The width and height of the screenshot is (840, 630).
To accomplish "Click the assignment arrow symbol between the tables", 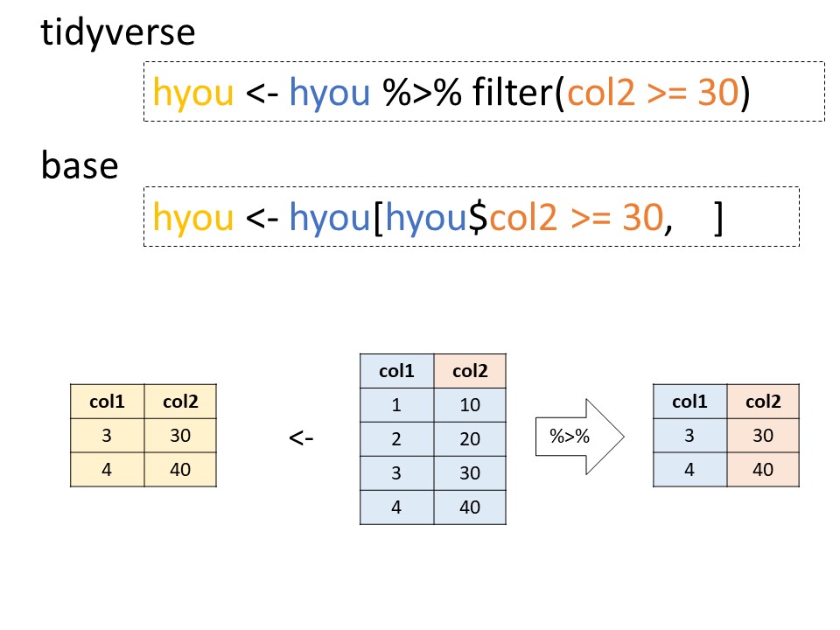I will coord(300,437).
